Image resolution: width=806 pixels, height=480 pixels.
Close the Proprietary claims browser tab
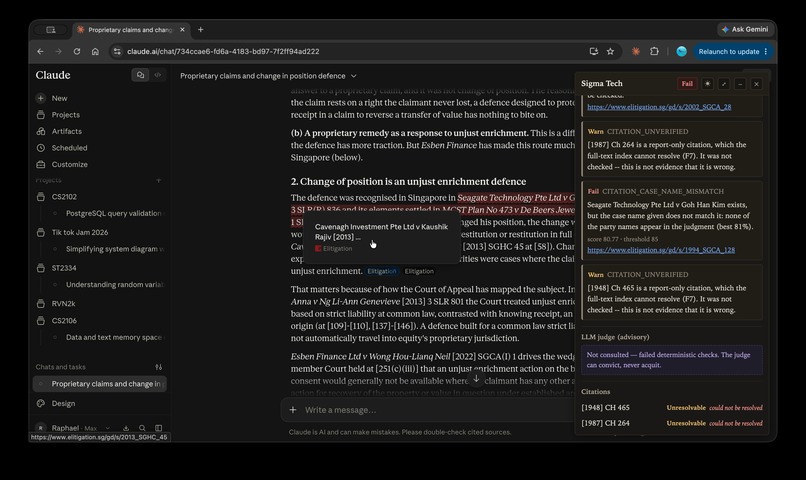(x=182, y=30)
